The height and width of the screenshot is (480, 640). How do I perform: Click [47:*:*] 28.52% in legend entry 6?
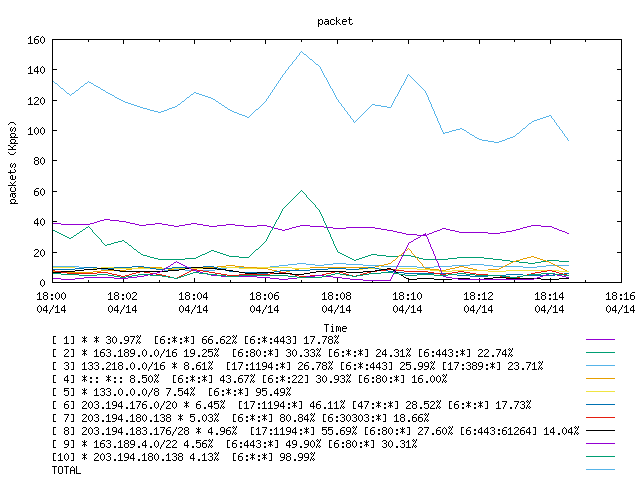click(396, 405)
